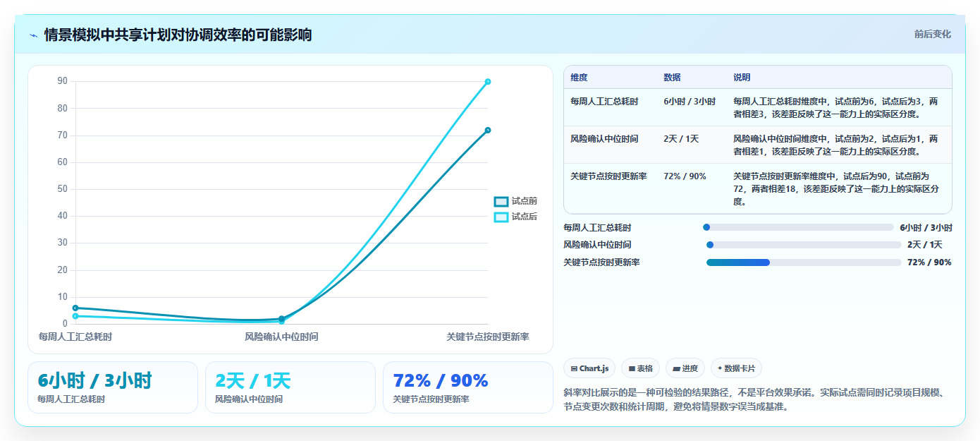980x441 pixels.
Task: Click progress value 6小时 / 3小时 at right
Action: tap(926, 227)
